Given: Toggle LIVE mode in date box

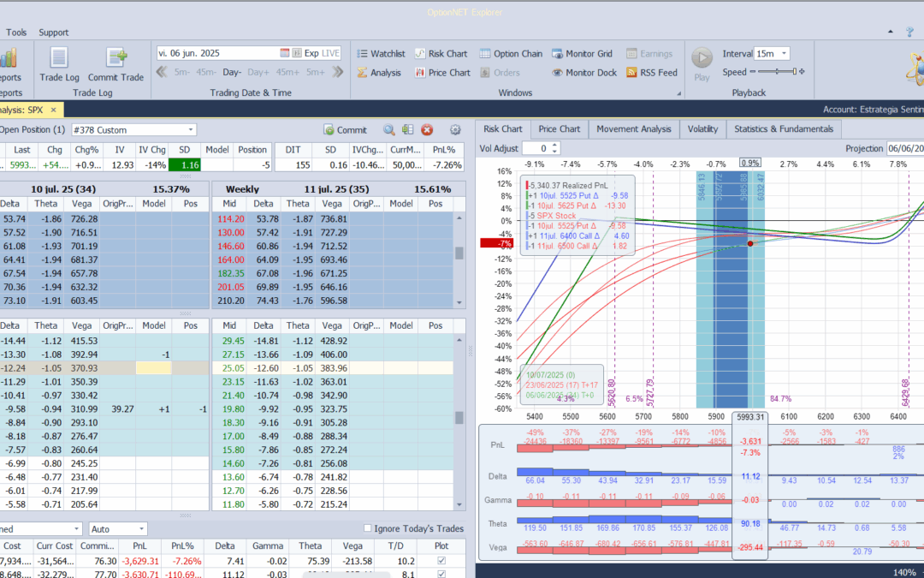Looking at the screenshot, I should point(330,53).
